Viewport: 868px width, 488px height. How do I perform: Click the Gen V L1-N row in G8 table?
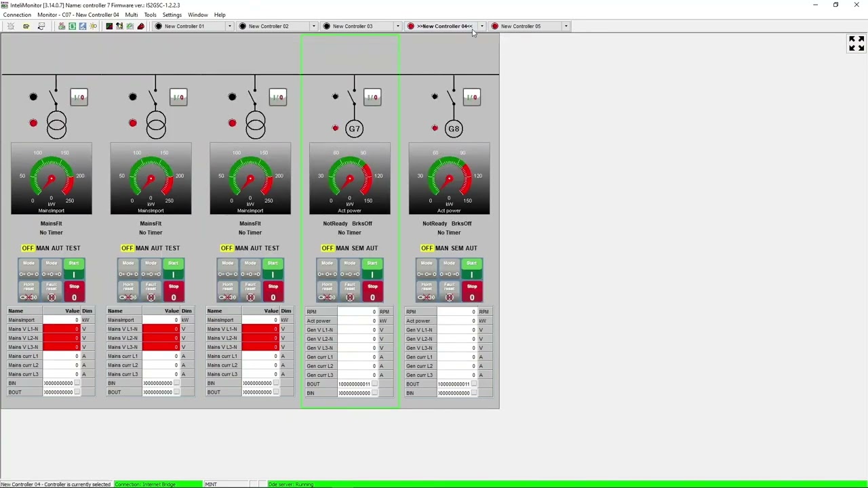pos(449,329)
